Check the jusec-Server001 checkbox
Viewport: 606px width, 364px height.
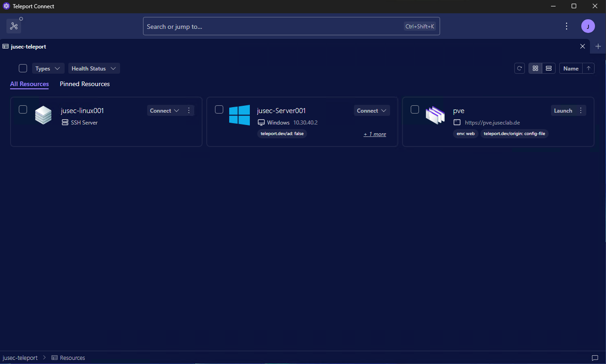(x=219, y=109)
